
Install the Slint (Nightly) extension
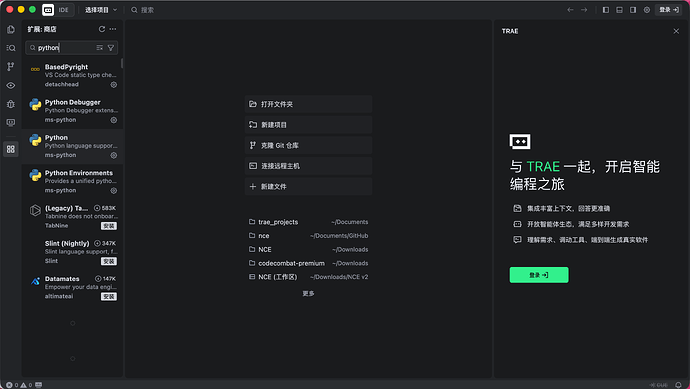109,261
